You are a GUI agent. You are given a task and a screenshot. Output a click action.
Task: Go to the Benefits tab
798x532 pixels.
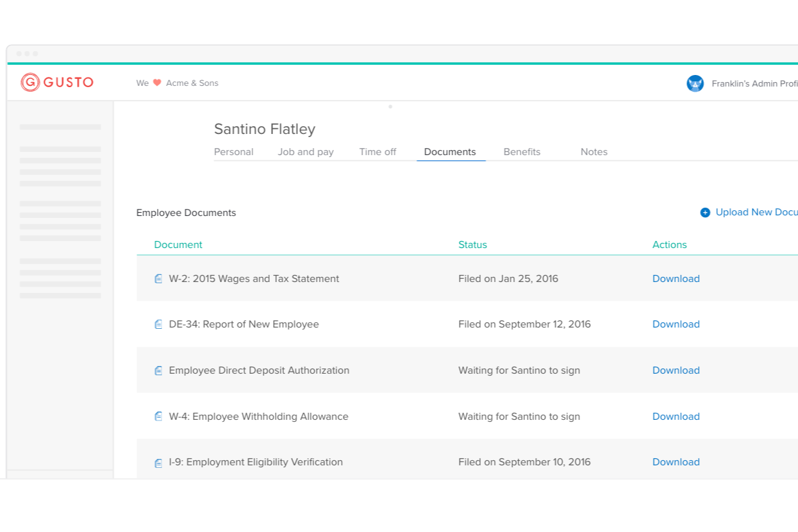(x=522, y=152)
